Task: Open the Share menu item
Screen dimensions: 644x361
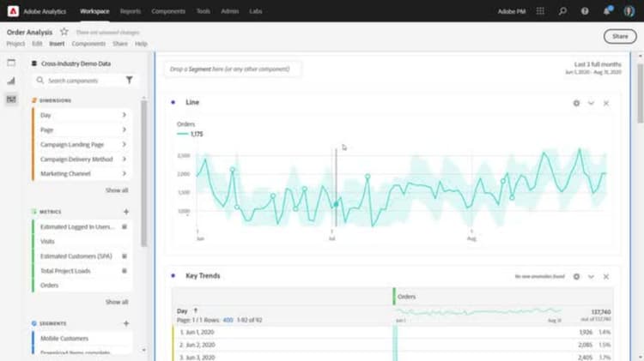Action: [x=120, y=44]
